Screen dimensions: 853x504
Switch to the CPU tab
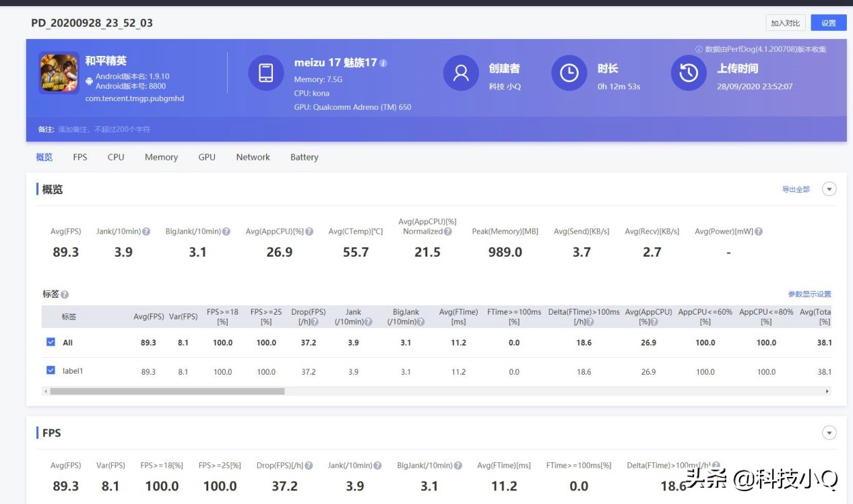(x=115, y=157)
